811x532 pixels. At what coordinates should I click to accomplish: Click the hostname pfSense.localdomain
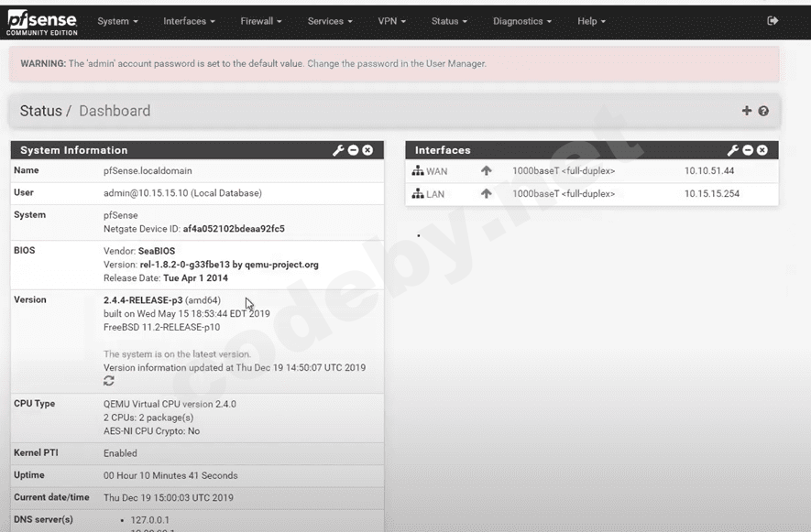pos(148,170)
